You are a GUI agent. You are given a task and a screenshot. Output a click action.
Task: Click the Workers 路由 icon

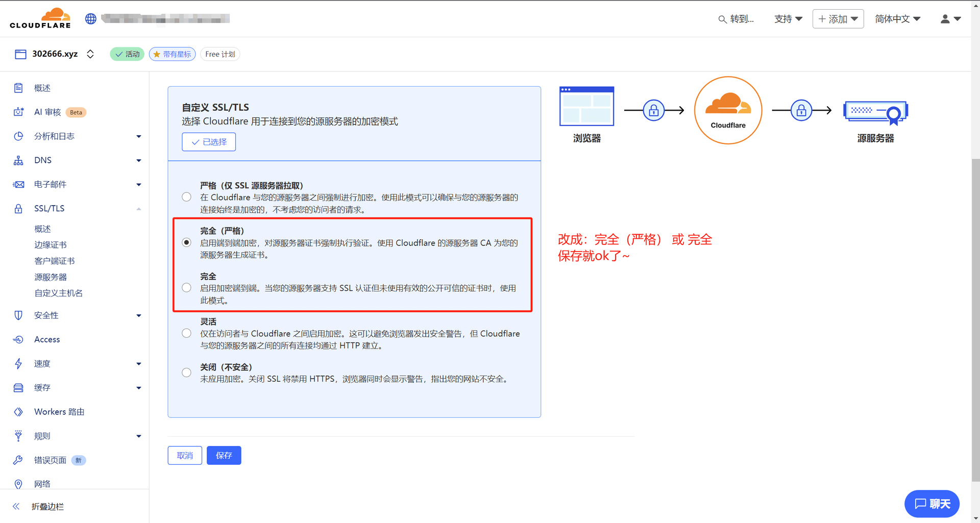point(18,412)
